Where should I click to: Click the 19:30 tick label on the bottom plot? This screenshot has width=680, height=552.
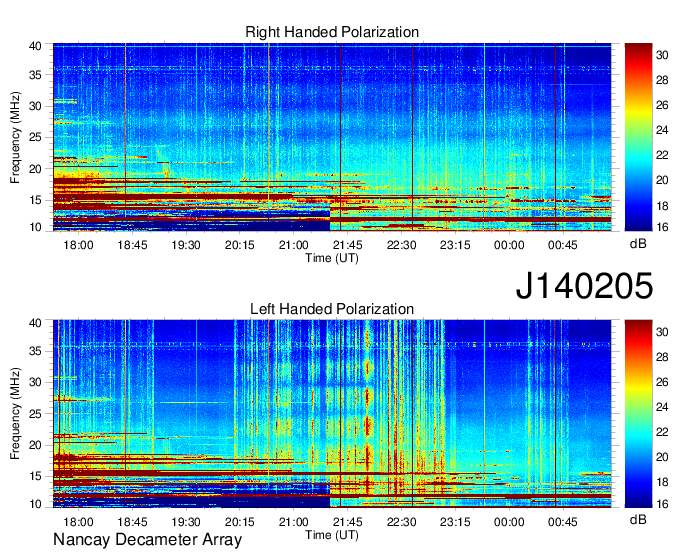coord(186,522)
